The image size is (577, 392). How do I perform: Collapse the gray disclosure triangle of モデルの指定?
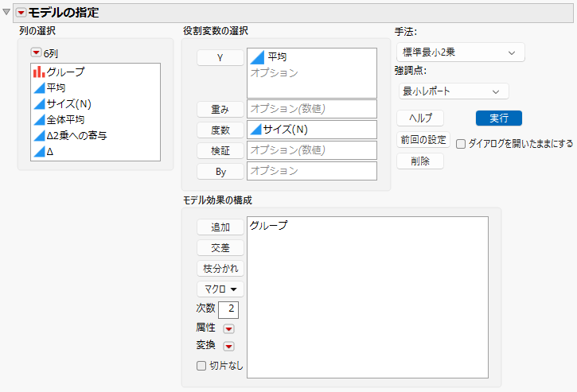pos(6,12)
